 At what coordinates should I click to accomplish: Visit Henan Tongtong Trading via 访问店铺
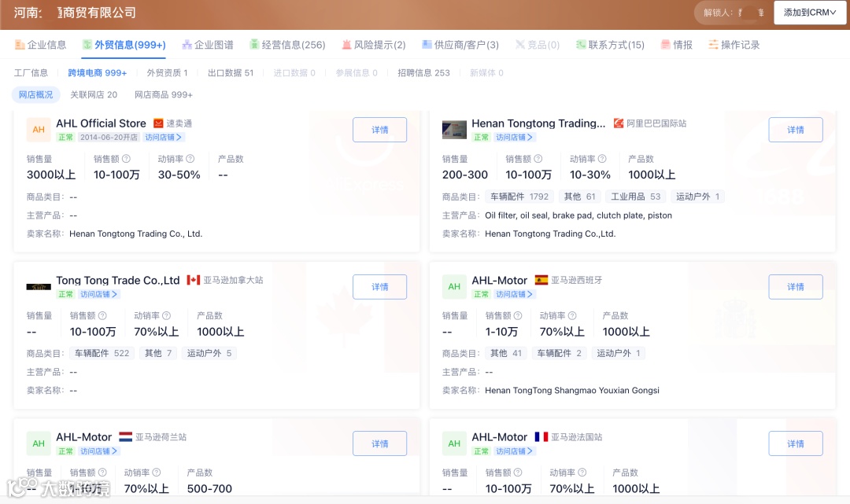(x=514, y=138)
